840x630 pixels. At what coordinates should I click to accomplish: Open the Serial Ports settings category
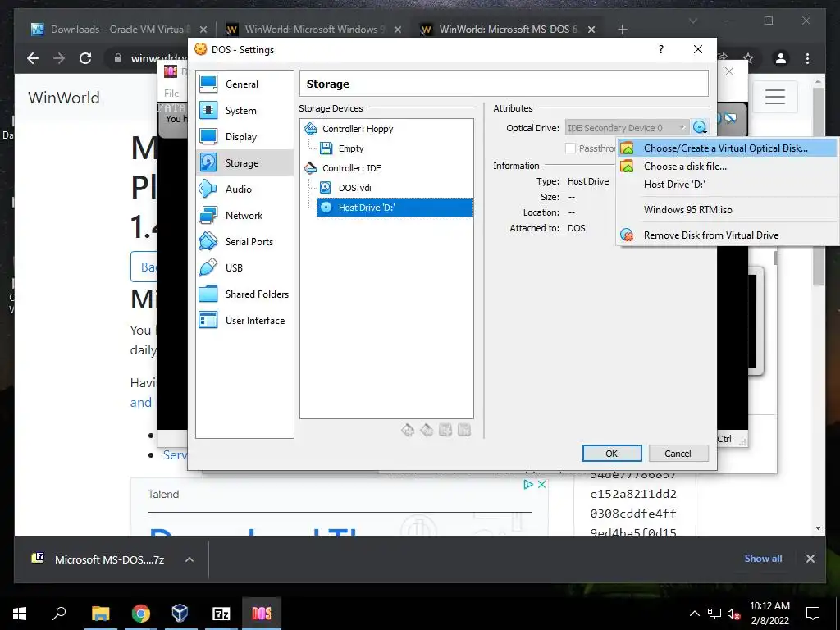point(244,242)
